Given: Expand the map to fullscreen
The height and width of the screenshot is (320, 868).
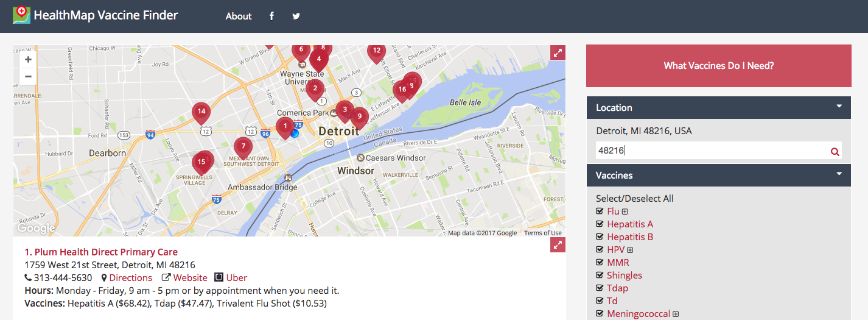Looking at the screenshot, I should (x=558, y=52).
